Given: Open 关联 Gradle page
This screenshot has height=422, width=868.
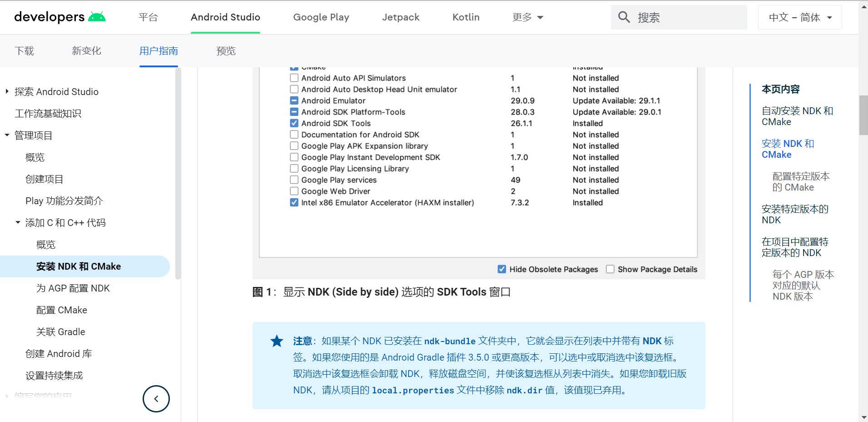Looking at the screenshot, I should (60, 332).
